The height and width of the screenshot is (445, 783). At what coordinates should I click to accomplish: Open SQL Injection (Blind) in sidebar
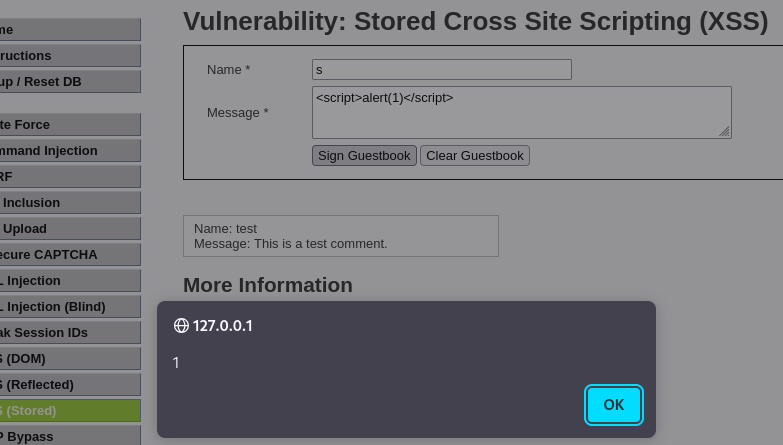(x=60, y=306)
